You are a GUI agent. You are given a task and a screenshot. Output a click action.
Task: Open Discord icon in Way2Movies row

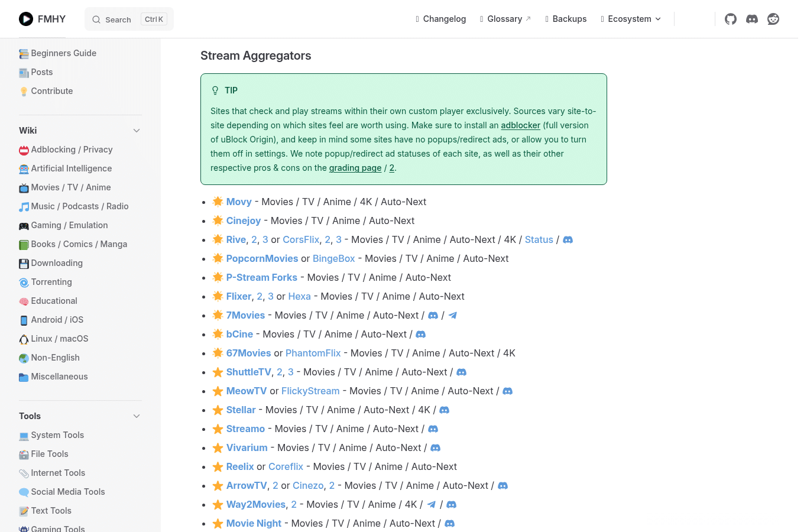coord(452,505)
